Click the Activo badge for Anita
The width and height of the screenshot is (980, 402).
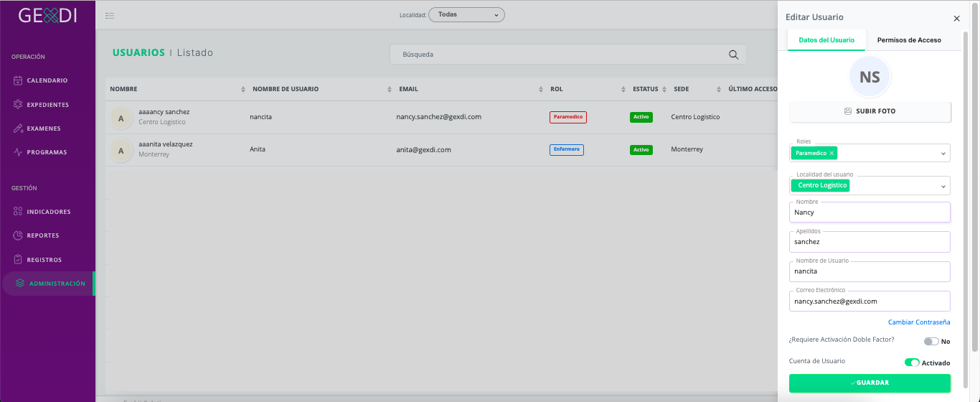pos(641,150)
